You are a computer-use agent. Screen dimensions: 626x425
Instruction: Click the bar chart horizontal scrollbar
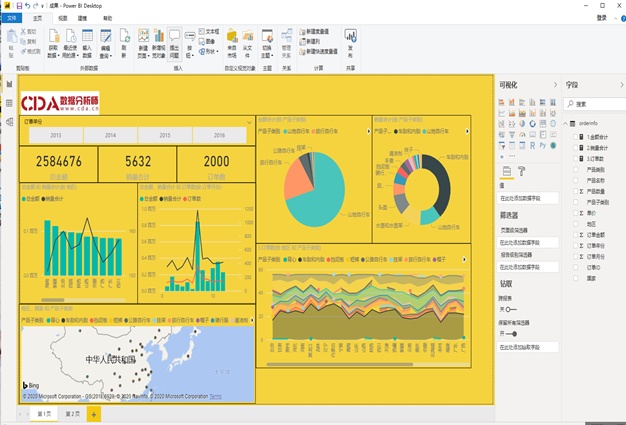(x=53, y=300)
